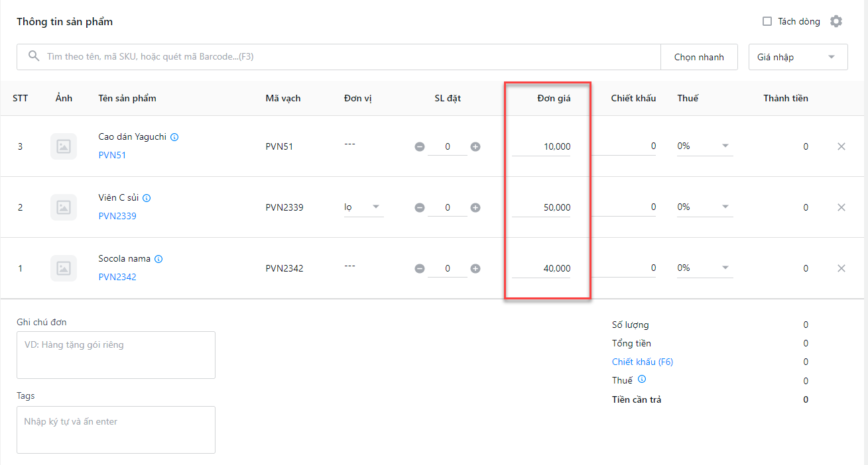Click the Tên sản phẩm column header

pos(127,98)
